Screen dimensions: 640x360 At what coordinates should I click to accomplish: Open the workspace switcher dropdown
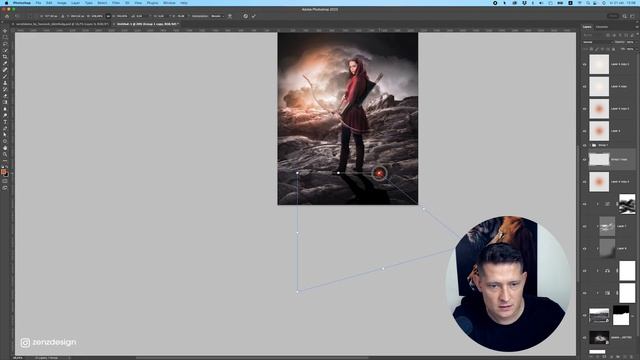coord(633,16)
